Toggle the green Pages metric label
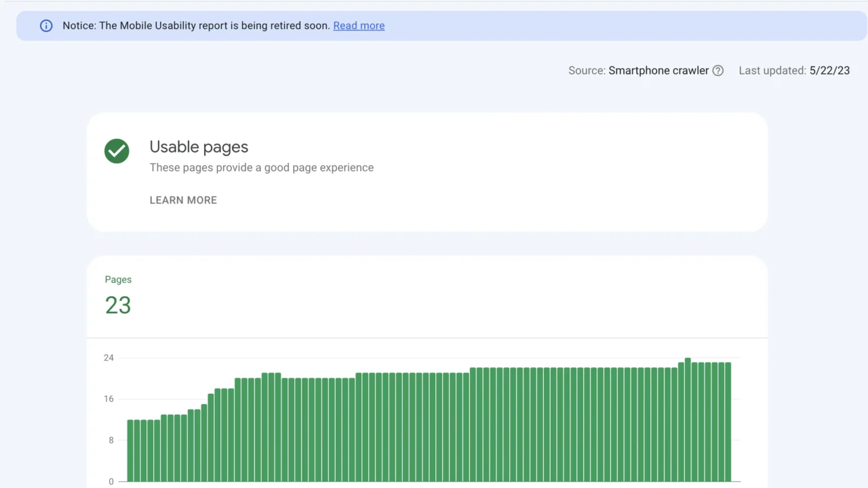Viewport: 868px width, 488px height. click(118, 279)
